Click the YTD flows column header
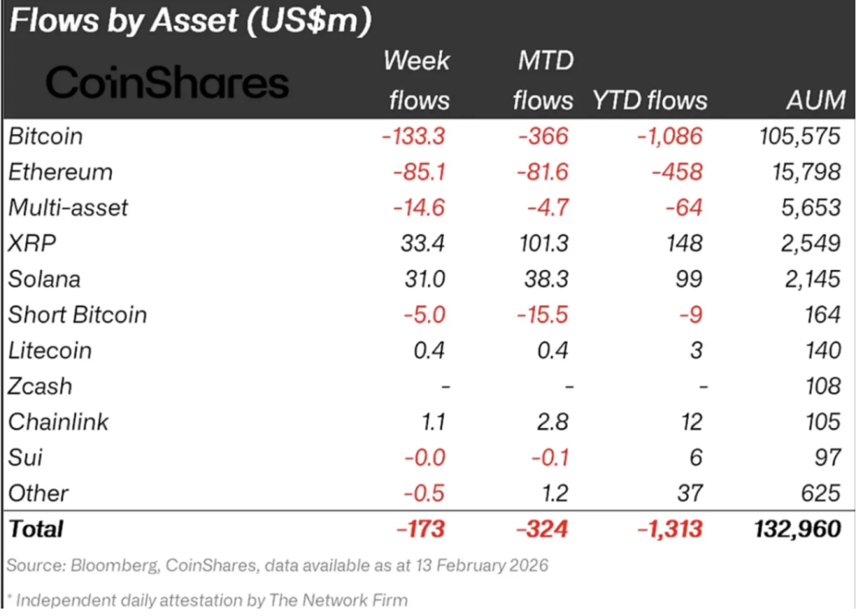The image size is (856, 616). pyautogui.click(x=650, y=101)
